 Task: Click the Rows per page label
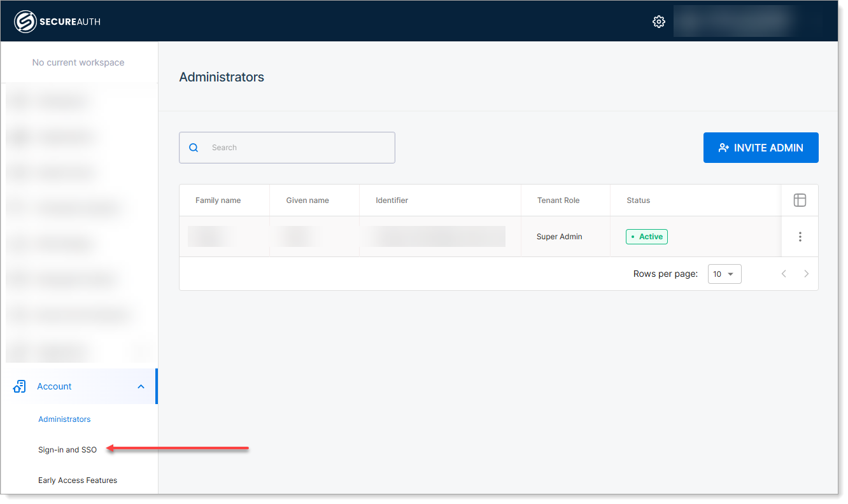[x=665, y=274]
